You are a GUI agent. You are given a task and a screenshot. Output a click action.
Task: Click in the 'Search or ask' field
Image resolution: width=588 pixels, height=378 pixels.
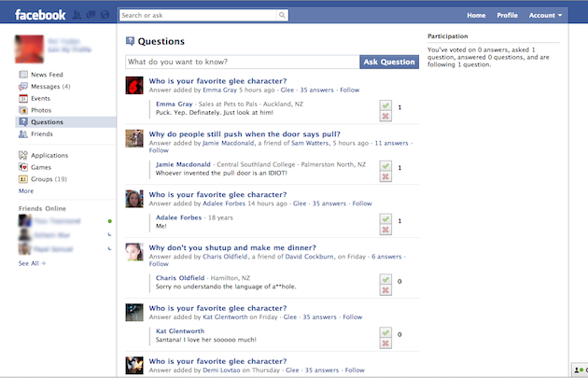coord(198,15)
